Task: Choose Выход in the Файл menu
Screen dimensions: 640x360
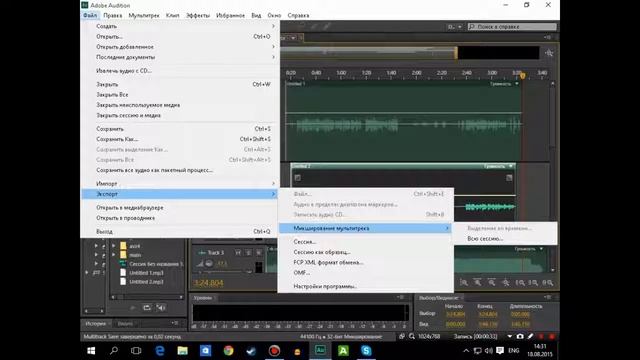Action: 180,231
